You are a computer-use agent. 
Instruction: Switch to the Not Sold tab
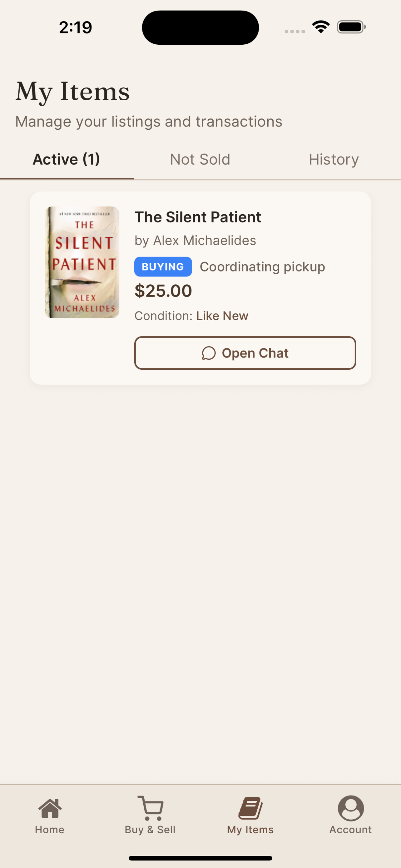(200, 159)
